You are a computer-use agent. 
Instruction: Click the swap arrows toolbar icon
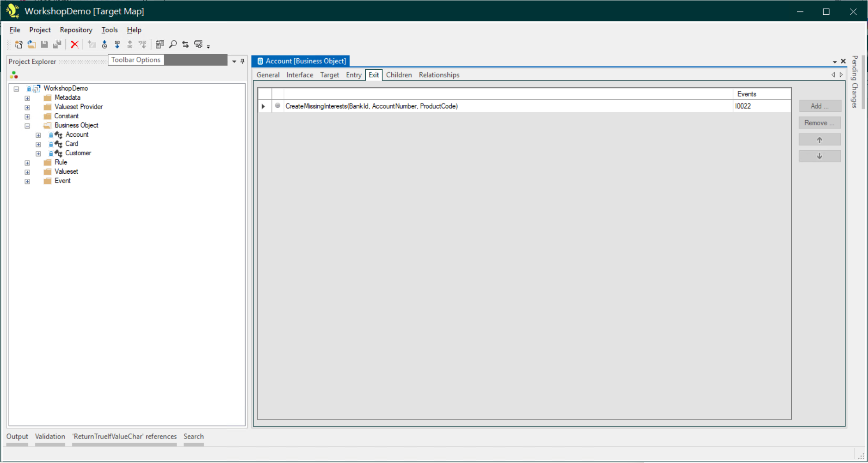point(185,44)
